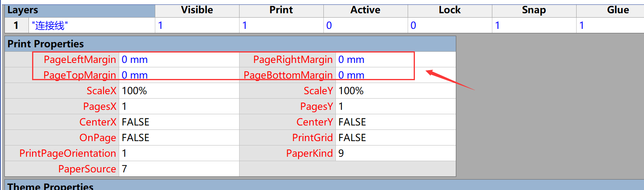Viewport: 644px width, 190px height.
Task: Select the Lock cell of layer 1
Action: coord(449,26)
